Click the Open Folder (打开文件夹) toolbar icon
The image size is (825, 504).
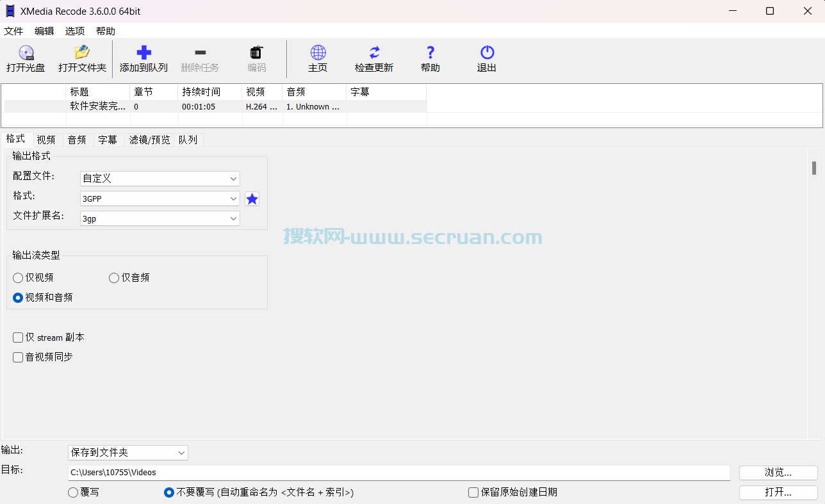(x=82, y=53)
